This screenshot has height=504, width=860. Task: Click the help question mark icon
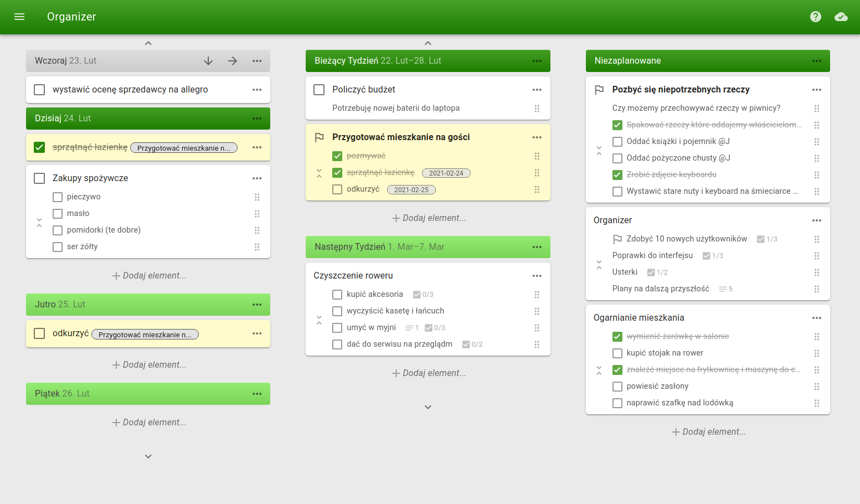(x=815, y=17)
